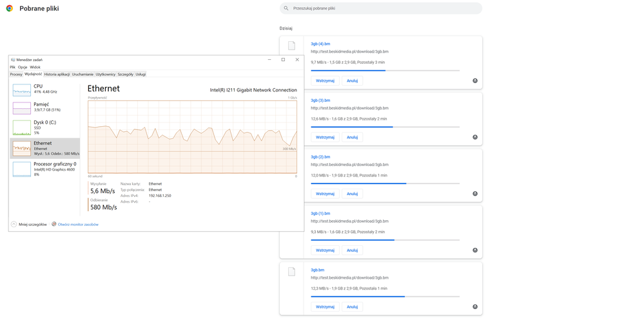
Task: Click the Chrome logo next to Pobrane pliki
Action: [x=9, y=8]
